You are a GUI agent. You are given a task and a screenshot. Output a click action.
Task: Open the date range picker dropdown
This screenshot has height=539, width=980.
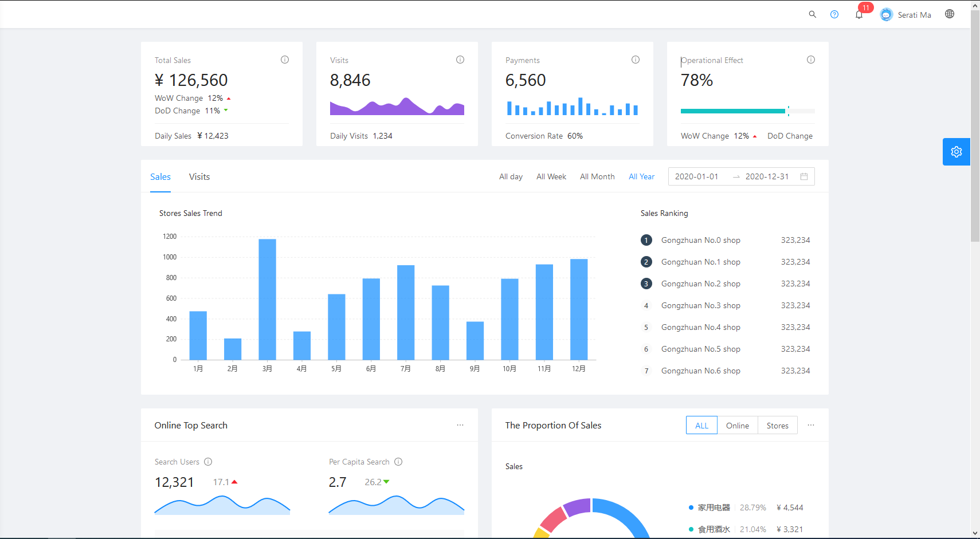[x=741, y=176]
